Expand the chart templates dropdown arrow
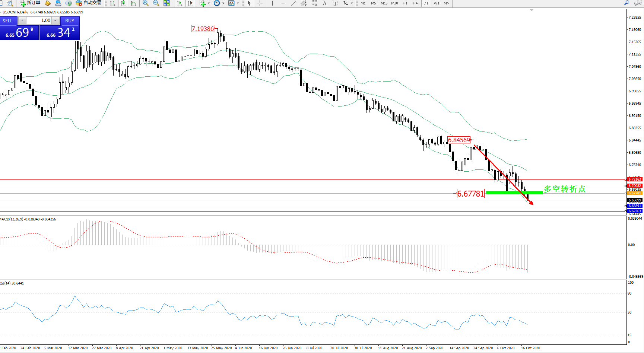The height and width of the screenshot is (353, 644). tap(238, 3)
